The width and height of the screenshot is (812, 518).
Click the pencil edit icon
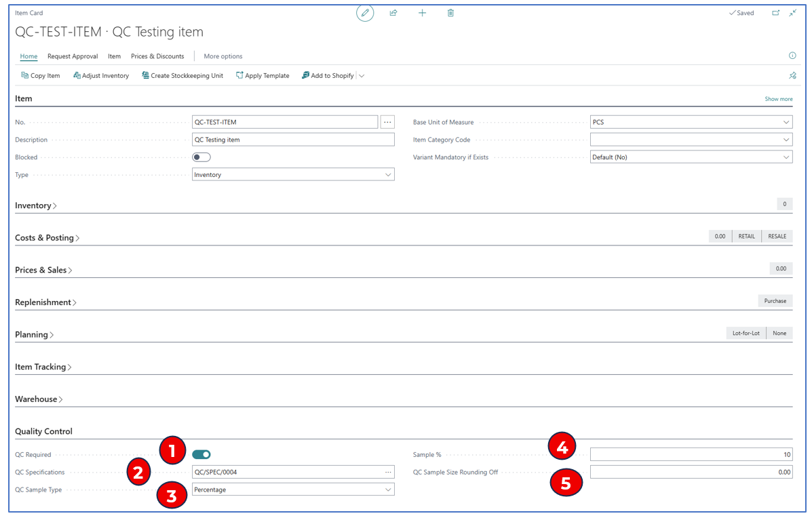[365, 13]
